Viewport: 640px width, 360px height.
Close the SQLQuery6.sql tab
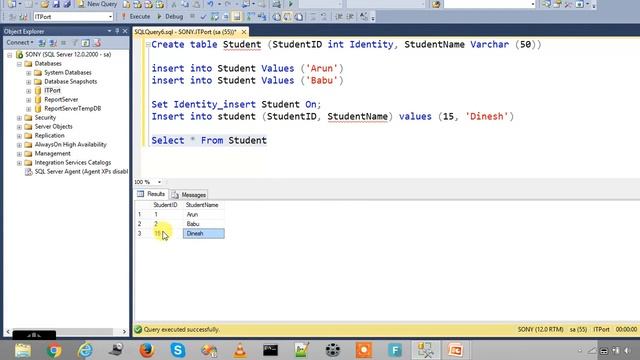pos(244,31)
